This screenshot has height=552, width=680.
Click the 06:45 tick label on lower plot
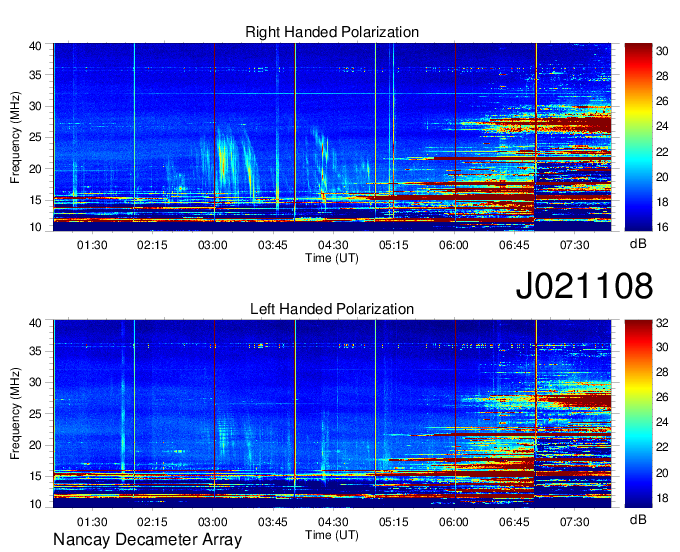click(514, 522)
